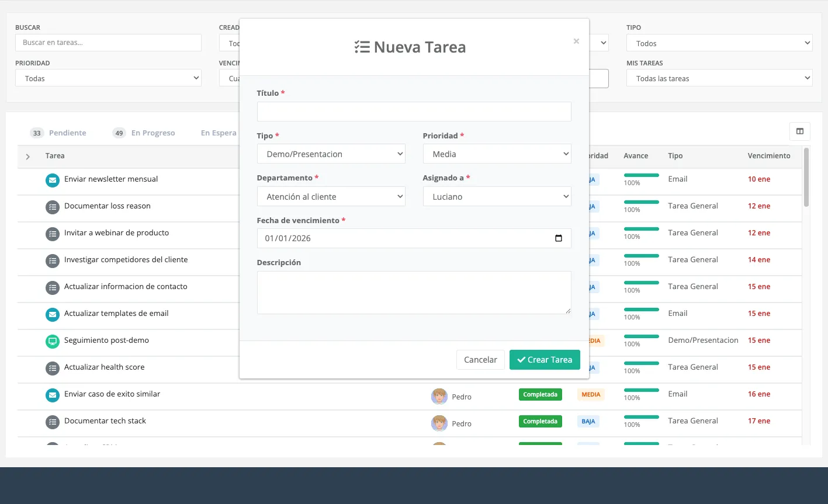
Task: Click the icon beside Actualizar informacion de contacto
Action: coord(53,288)
